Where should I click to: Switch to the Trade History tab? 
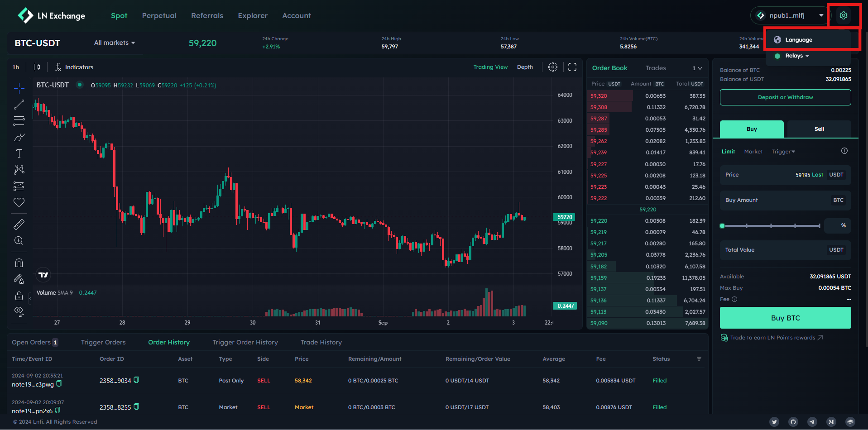coord(321,342)
